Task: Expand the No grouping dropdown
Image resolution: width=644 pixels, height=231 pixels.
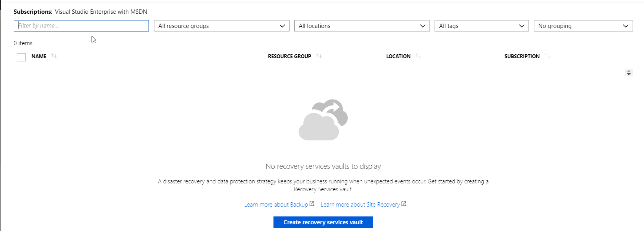Action: [x=583, y=26]
